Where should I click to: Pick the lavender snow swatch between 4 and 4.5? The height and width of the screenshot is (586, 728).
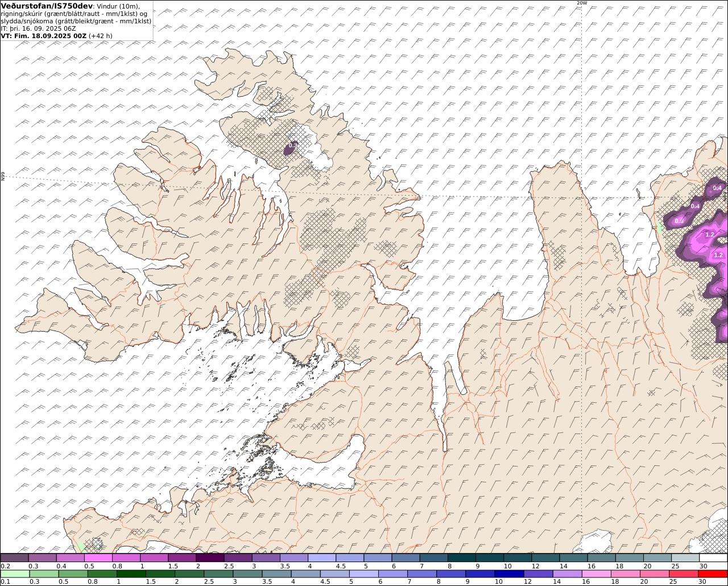[x=322, y=558]
